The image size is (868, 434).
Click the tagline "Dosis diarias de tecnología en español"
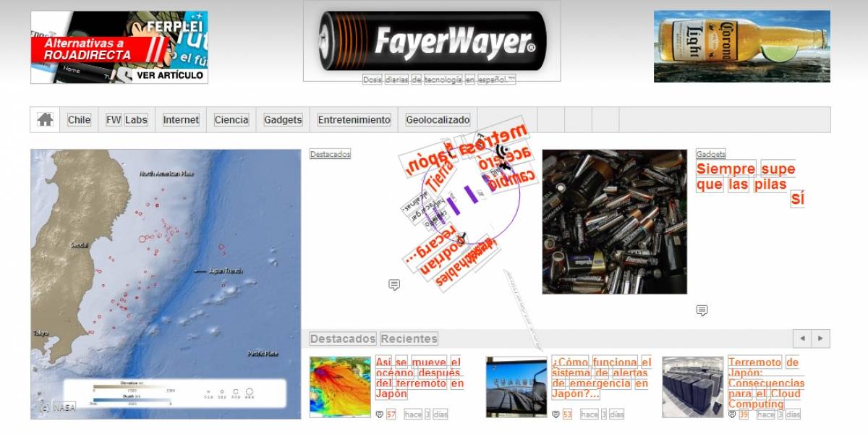pos(439,80)
